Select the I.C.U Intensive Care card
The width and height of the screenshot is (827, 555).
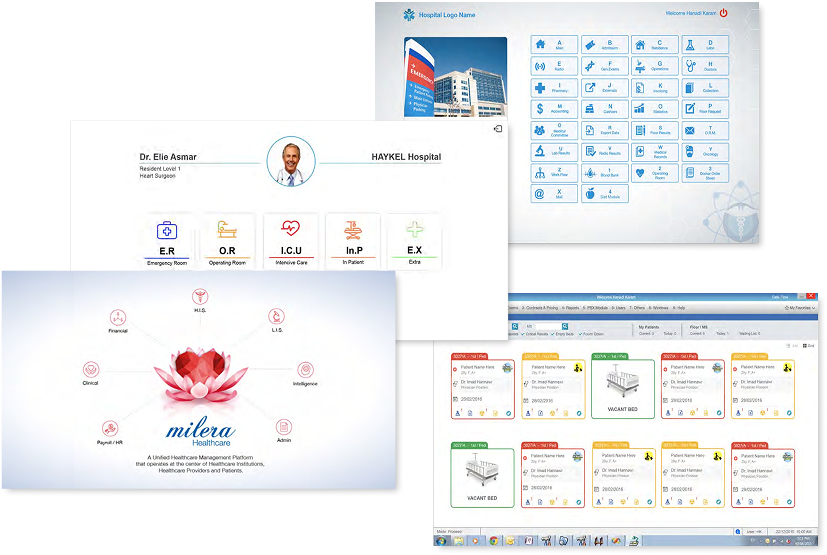pyautogui.click(x=291, y=242)
